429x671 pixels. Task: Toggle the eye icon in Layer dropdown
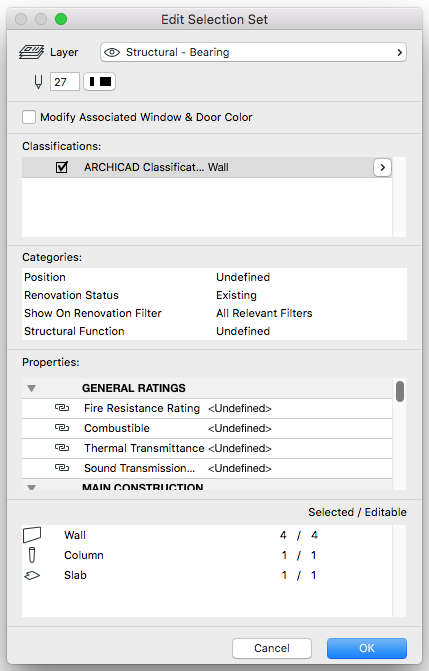click(x=112, y=52)
